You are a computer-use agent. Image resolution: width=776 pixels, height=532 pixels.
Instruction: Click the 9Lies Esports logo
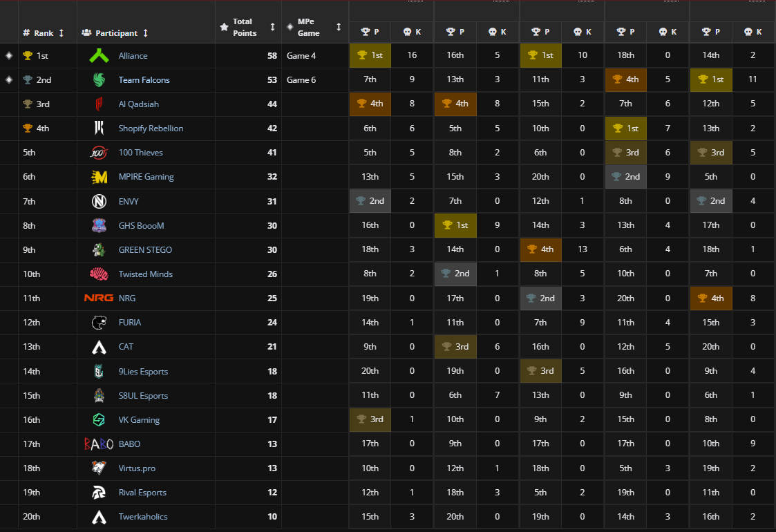pos(99,371)
